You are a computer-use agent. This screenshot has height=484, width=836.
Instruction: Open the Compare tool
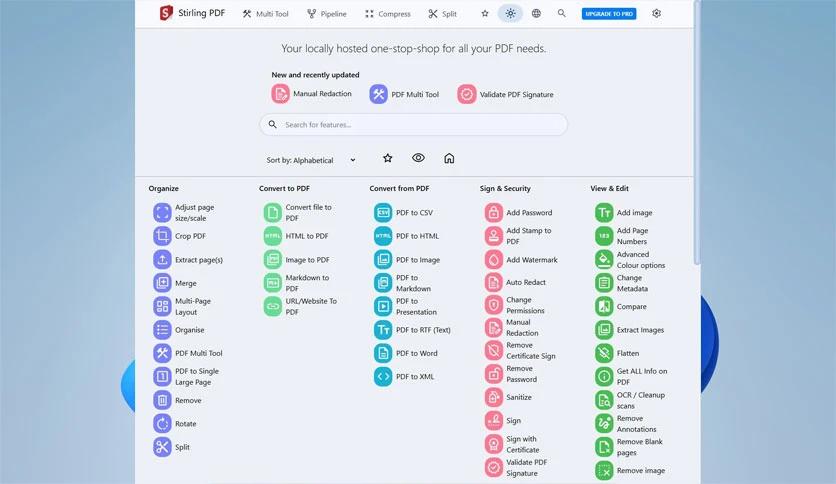621,306
